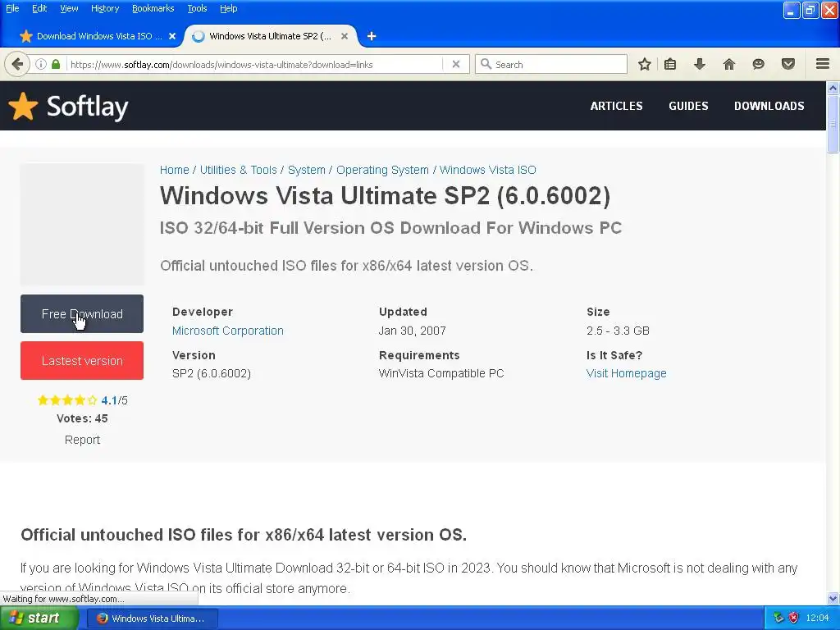Open the Tools menu
The image size is (840, 630).
point(197,8)
